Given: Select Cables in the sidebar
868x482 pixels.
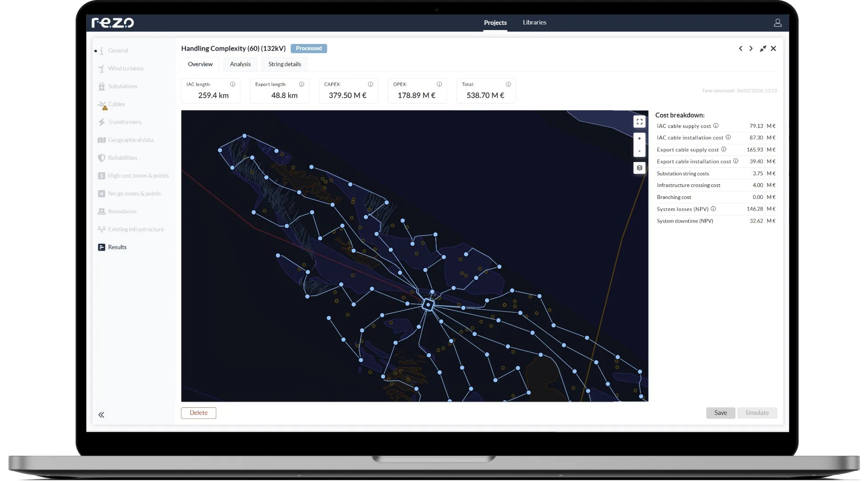Looking at the screenshot, I should pos(116,104).
